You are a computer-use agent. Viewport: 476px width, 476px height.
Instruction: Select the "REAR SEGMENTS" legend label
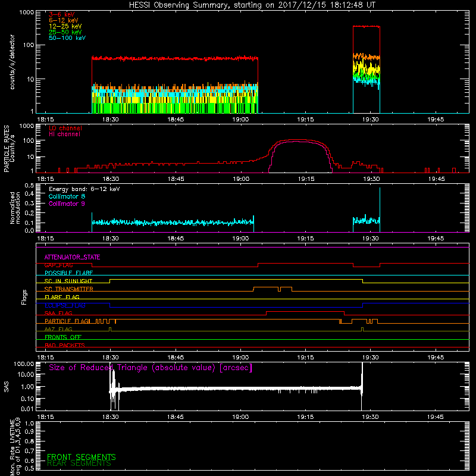point(79,464)
